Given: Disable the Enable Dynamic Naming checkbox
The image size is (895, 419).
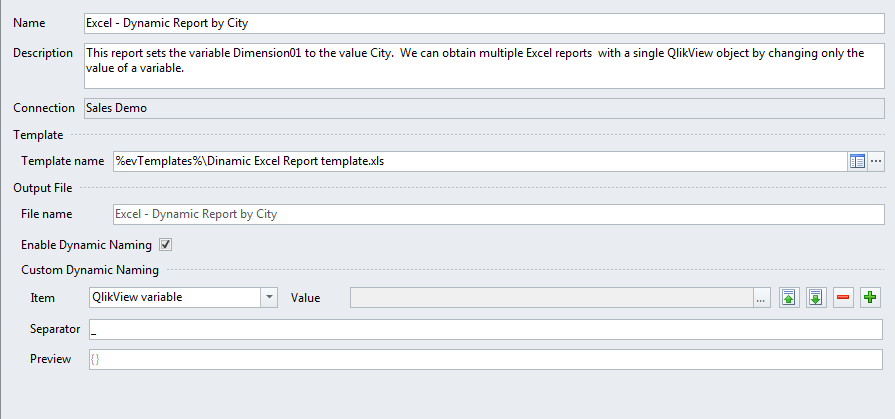Looking at the screenshot, I should (x=166, y=245).
